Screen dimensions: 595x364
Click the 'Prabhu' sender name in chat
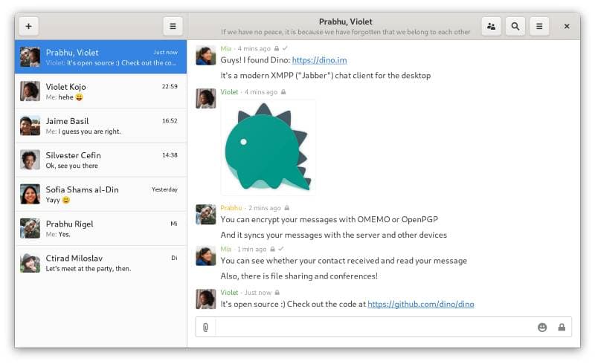click(x=231, y=208)
